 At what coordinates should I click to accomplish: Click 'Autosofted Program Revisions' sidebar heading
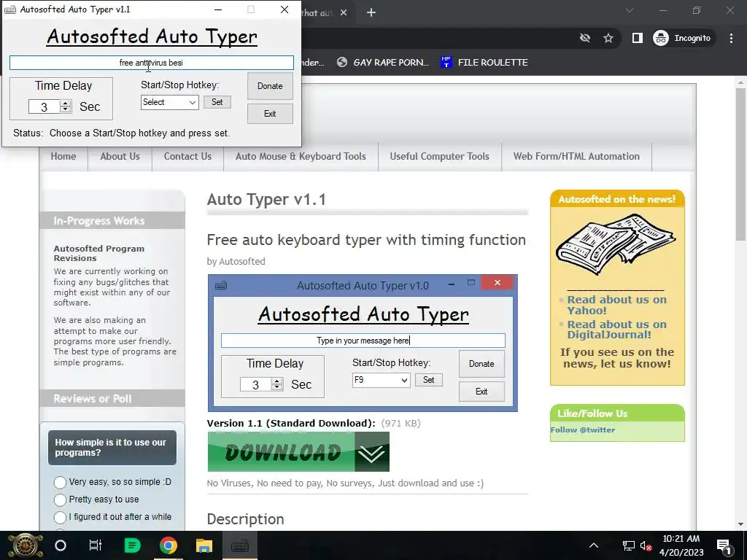point(98,253)
